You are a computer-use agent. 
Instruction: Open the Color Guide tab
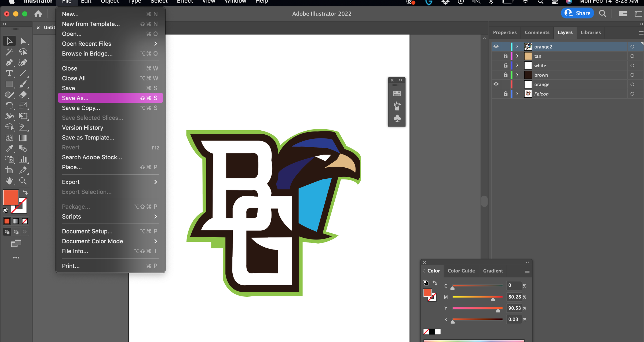[x=461, y=271]
